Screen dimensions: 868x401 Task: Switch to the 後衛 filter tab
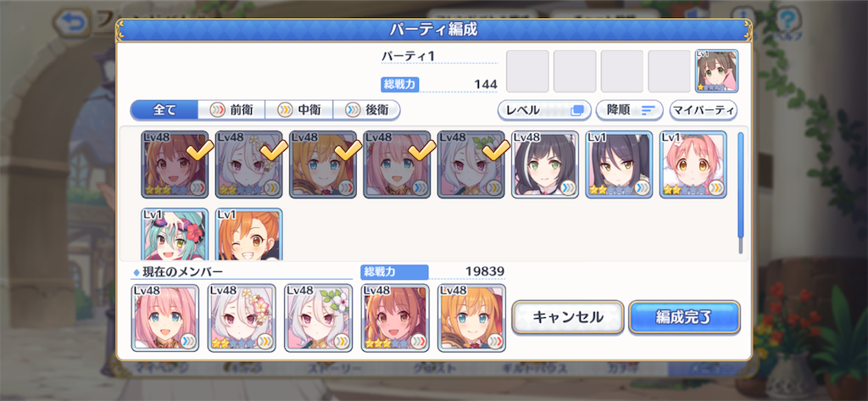coord(366,110)
